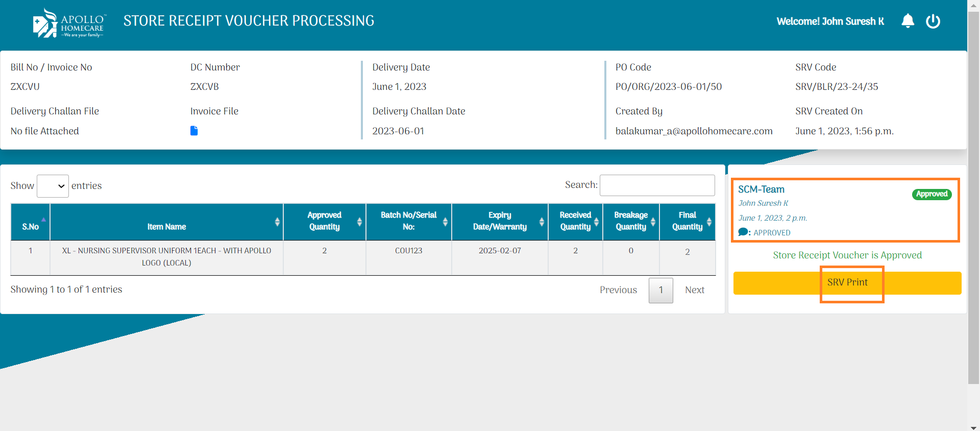Select page 1 in pagination
980x431 pixels.
tap(660, 290)
